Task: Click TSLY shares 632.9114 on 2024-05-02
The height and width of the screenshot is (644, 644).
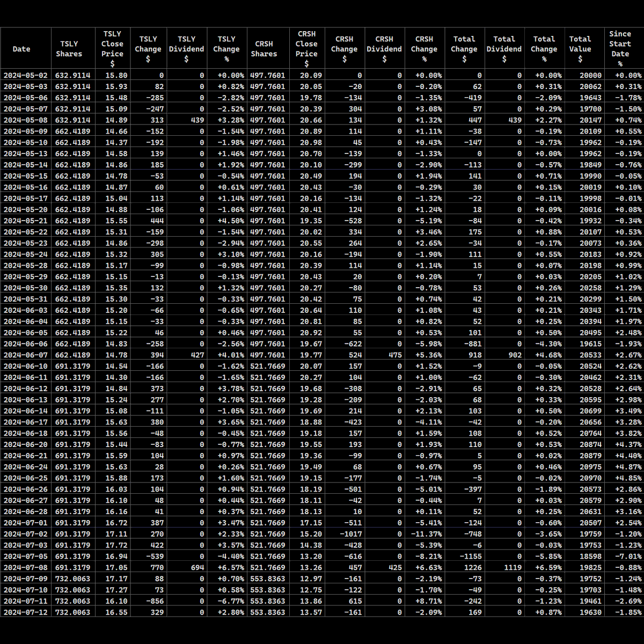Action: [x=73, y=76]
